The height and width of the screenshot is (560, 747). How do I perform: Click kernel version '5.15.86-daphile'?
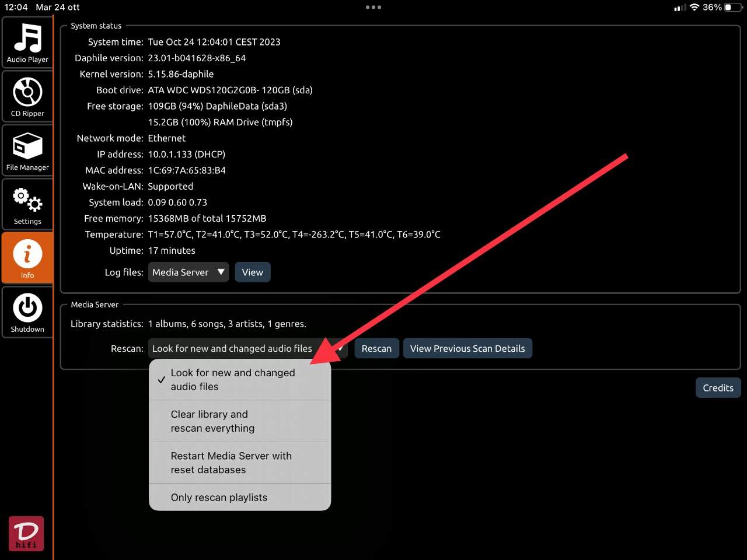tap(181, 74)
